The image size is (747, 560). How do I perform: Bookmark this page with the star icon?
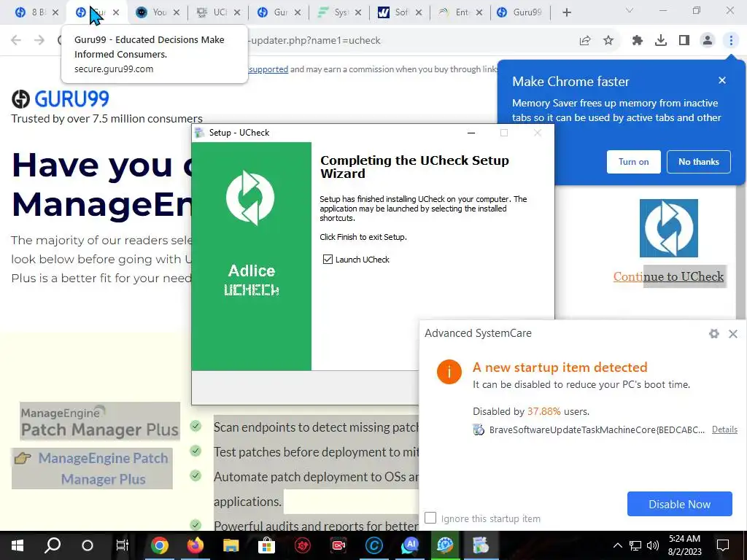point(608,41)
